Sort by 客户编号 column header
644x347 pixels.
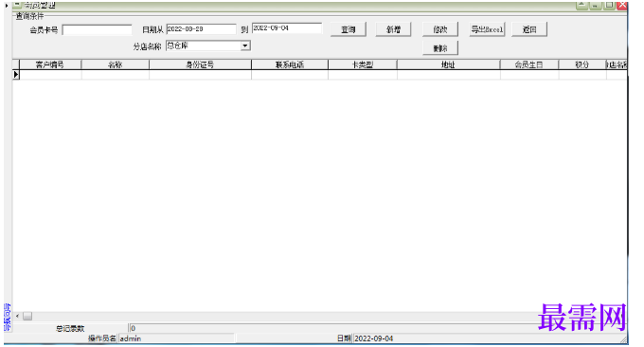coord(50,64)
